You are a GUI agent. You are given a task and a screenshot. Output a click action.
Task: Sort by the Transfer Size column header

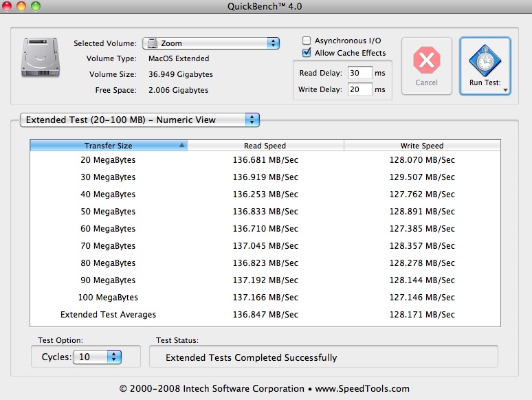point(109,146)
